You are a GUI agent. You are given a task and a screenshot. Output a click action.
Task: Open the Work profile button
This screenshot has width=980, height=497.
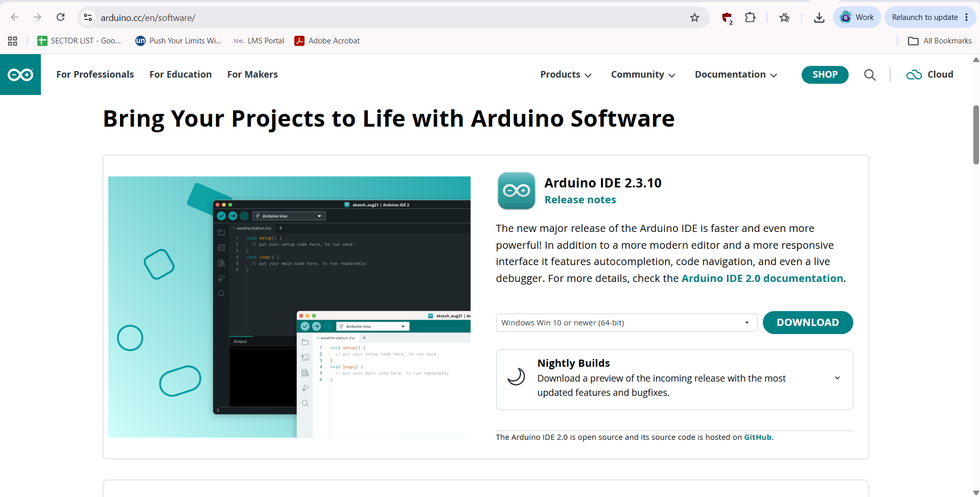(x=857, y=17)
